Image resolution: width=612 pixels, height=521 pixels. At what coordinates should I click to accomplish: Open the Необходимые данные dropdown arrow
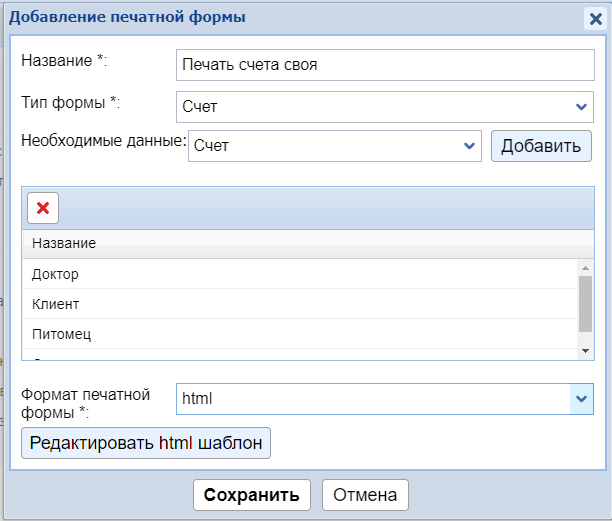point(469,146)
